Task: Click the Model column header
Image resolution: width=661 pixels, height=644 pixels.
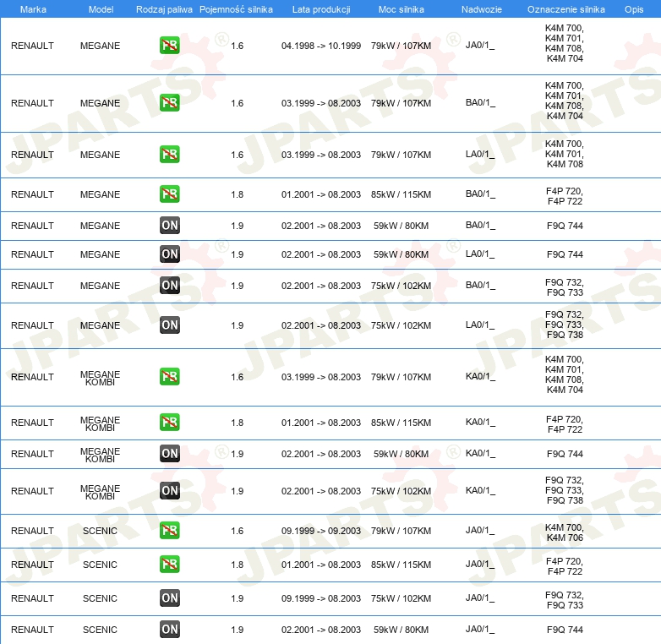Action: (101, 9)
